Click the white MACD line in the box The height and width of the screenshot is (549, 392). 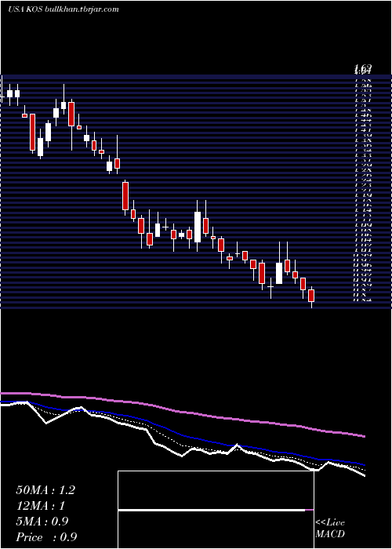tap(212, 511)
